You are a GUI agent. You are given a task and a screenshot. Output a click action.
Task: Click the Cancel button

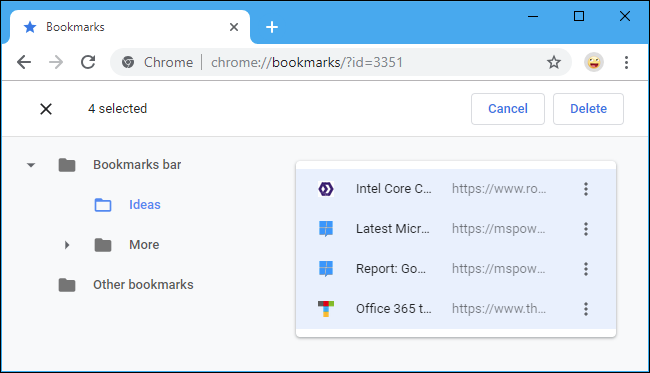coord(508,109)
